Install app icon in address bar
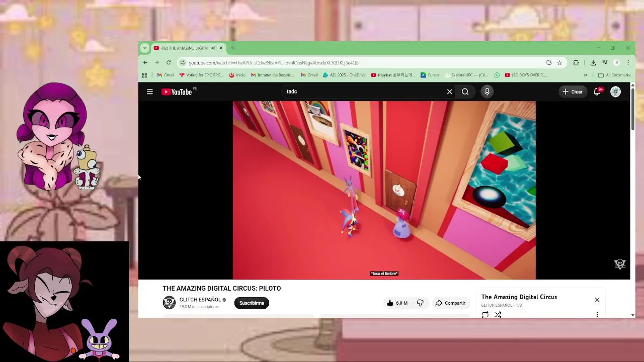This screenshot has height=362, width=644. click(549, 63)
